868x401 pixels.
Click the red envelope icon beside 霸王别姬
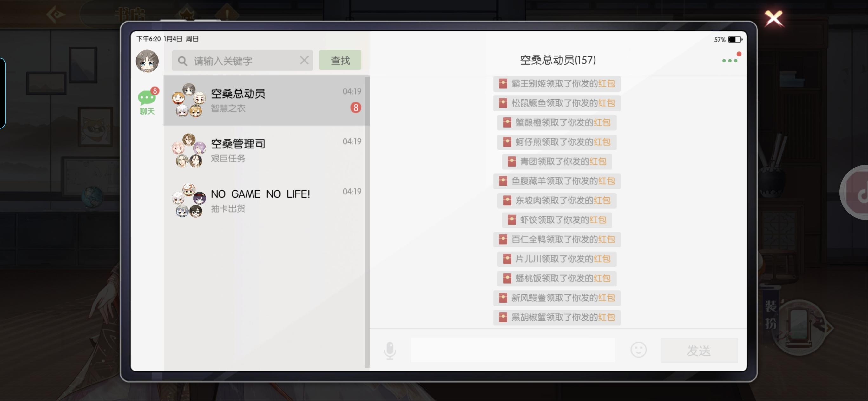(503, 83)
